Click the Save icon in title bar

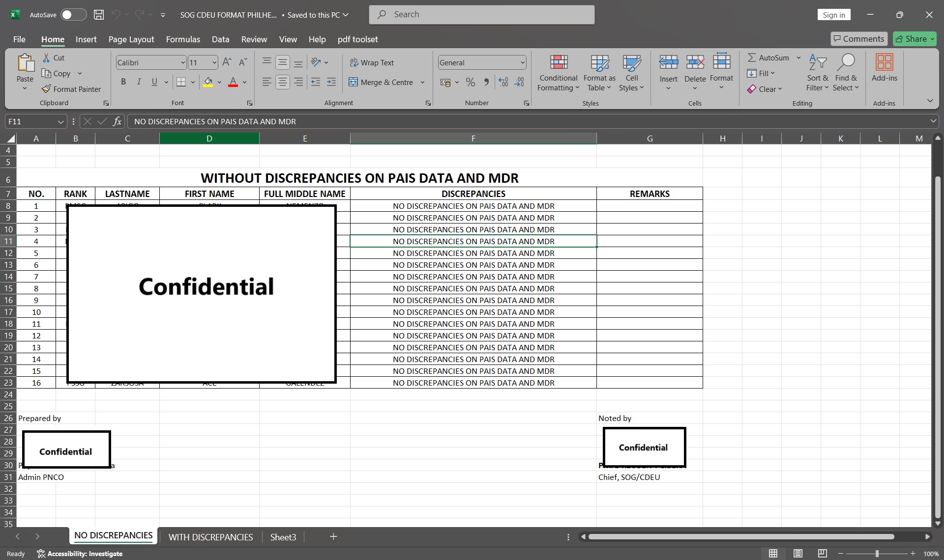pyautogui.click(x=99, y=15)
